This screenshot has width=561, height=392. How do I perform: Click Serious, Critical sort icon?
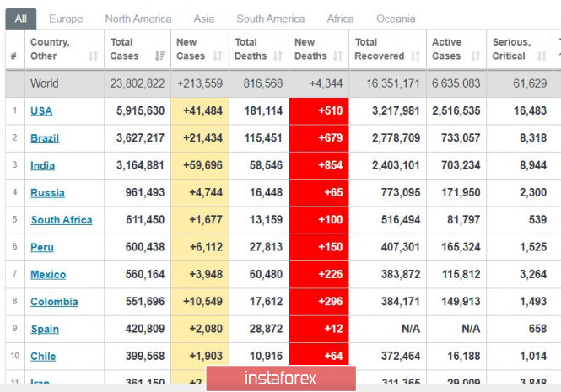tap(542, 56)
